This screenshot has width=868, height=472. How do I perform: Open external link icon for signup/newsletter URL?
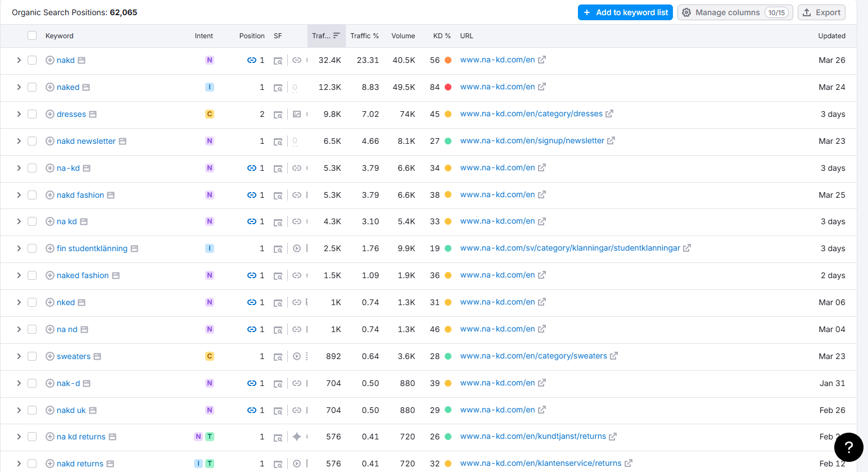point(611,140)
